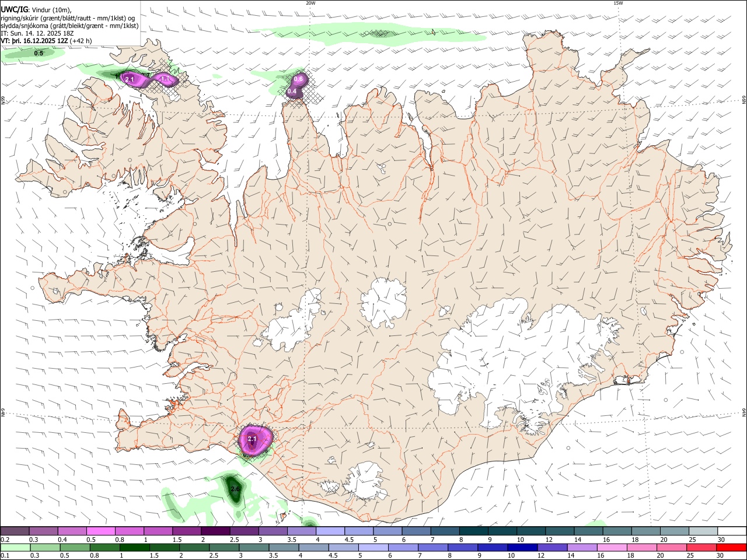Select the darkest purple swatch labeled 2, top row
Viewport: 747px width, 560px height.
point(215,531)
